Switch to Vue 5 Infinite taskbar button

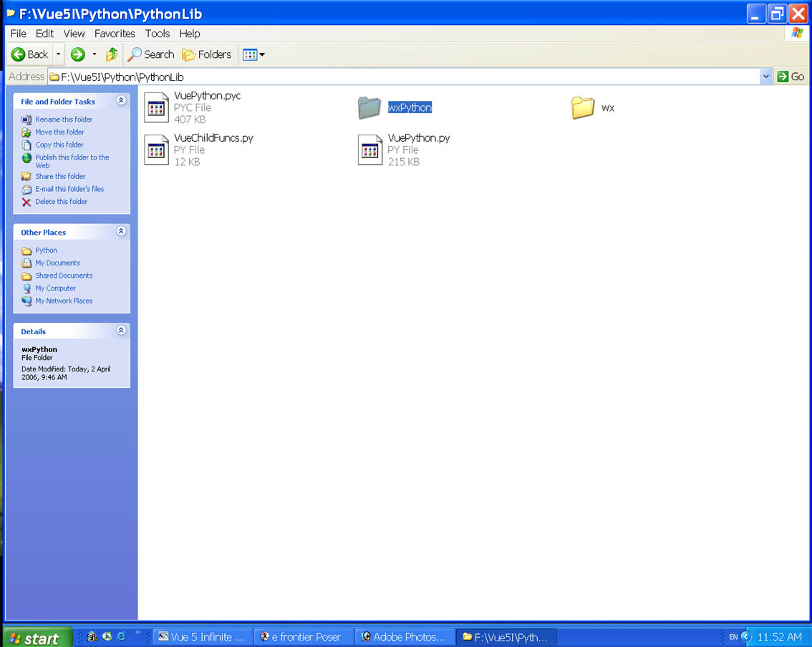point(203,637)
